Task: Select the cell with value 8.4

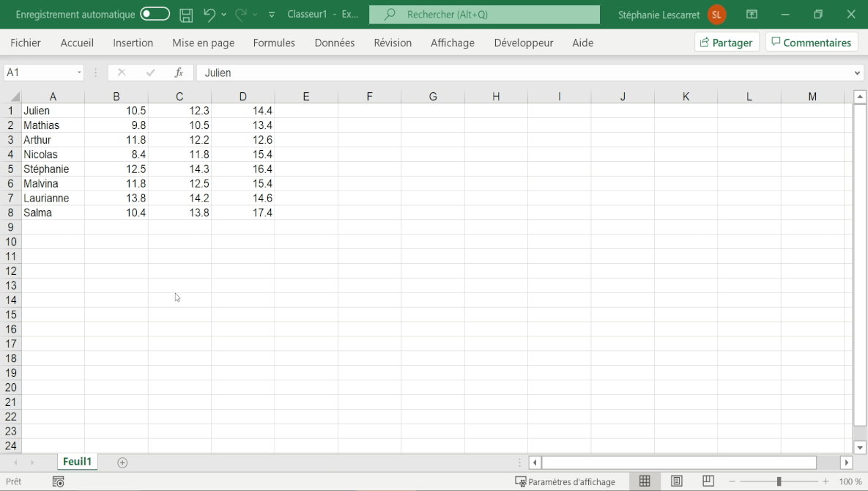Action: pos(116,155)
